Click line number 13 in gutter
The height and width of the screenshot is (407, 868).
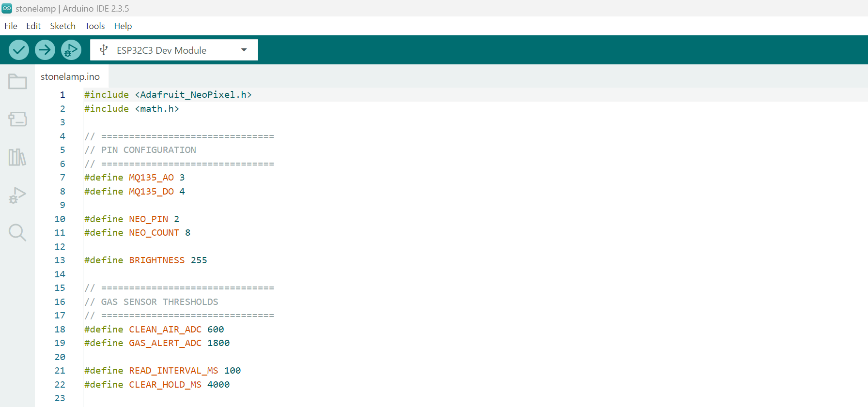coord(60,260)
